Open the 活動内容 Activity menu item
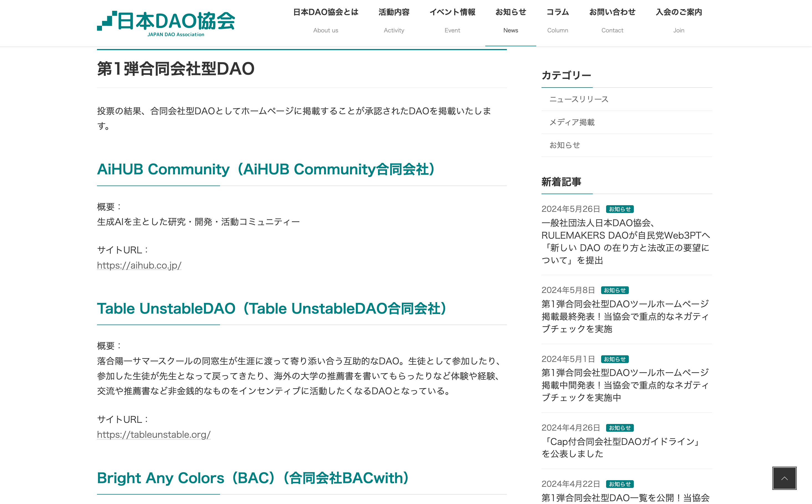 click(x=394, y=21)
